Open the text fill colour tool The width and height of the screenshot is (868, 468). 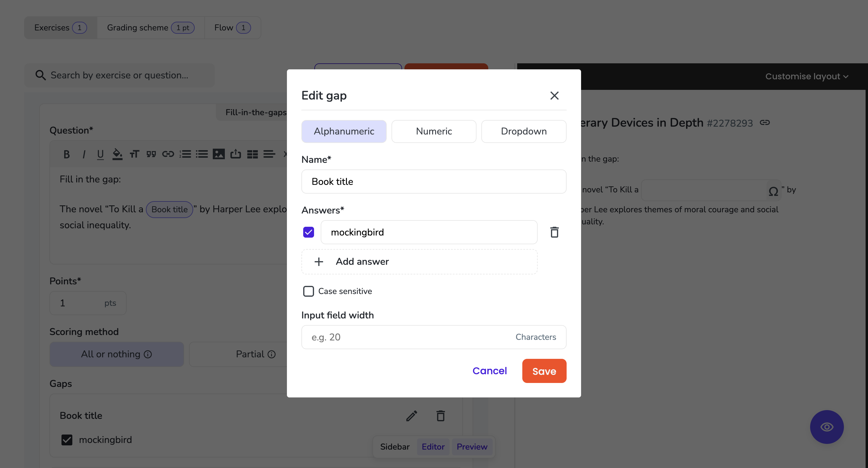[x=117, y=154]
